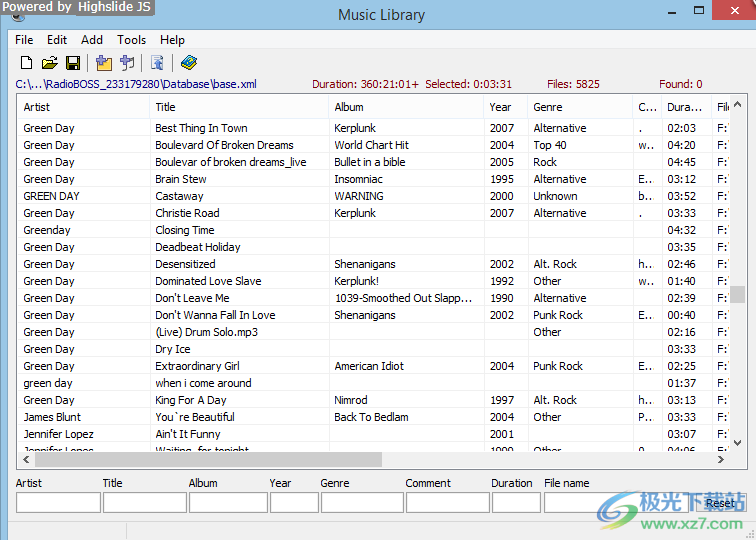Select the "Don't Leave Me" track
Viewport: 756px width, 540px height.
(374, 298)
